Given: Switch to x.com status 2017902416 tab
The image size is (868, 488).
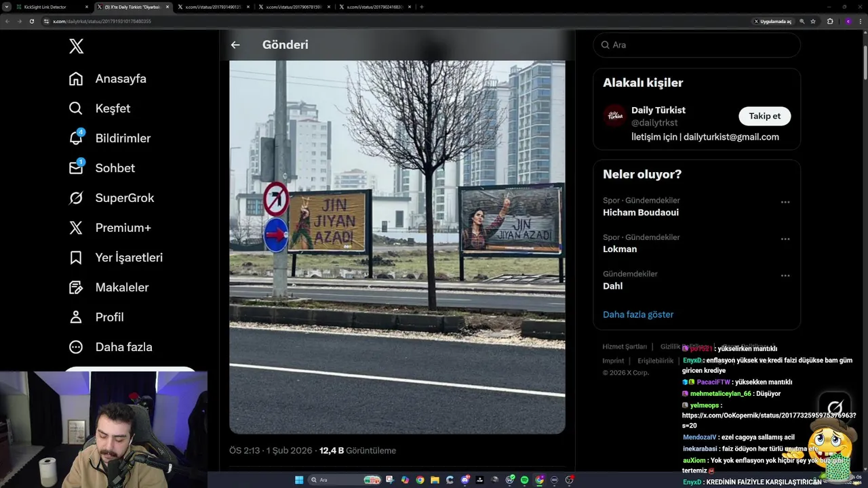Looking at the screenshot, I should 374,7.
